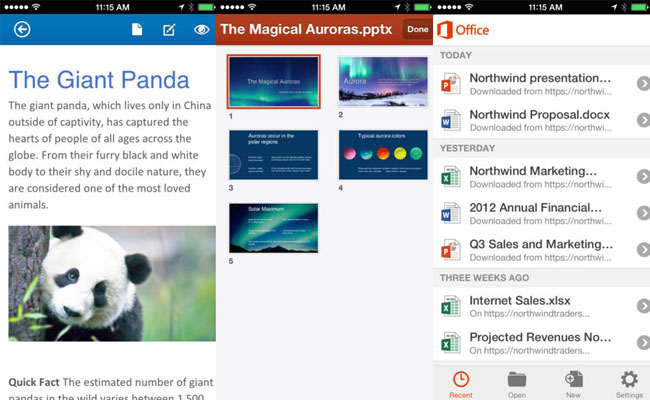Select slide 5 Solar Maximum thumbnail

pyautogui.click(x=274, y=228)
